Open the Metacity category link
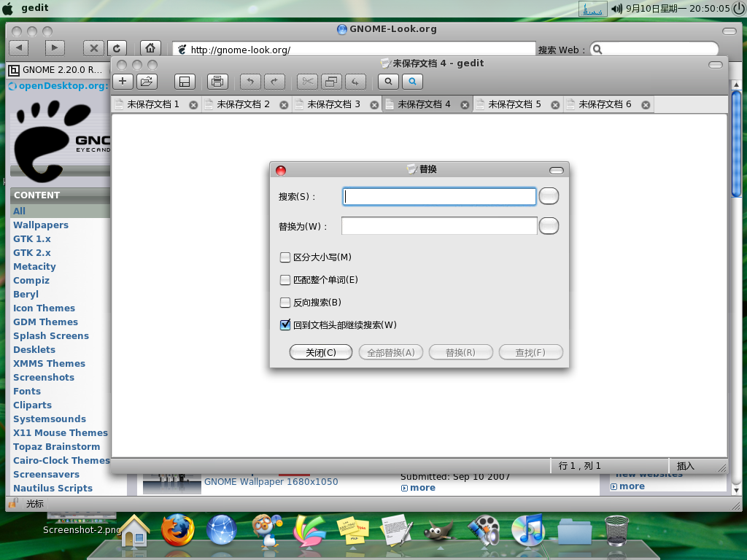747x560 pixels. point(34,267)
